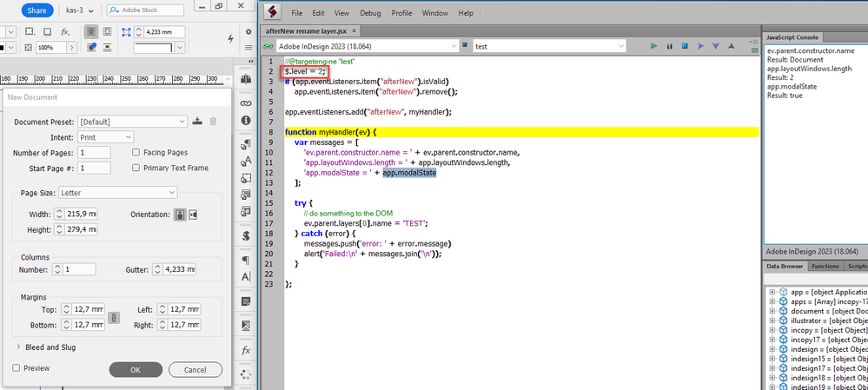Image resolution: width=868 pixels, height=390 pixels.
Task: Click the Cancel button
Action: point(195,369)
